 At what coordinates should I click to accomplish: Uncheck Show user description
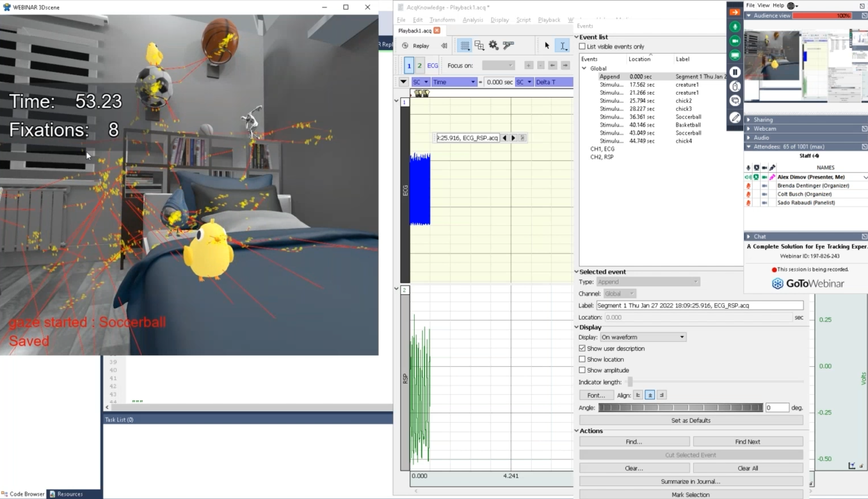click(583, 348)
